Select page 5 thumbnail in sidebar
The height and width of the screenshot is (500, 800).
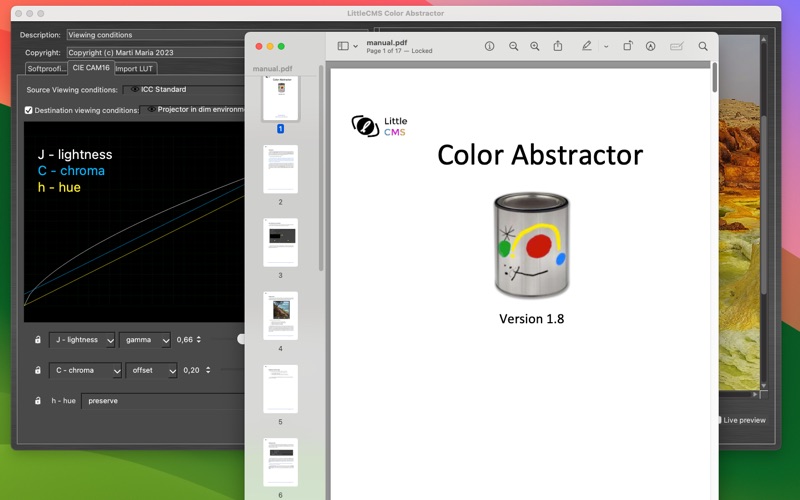(281, 389)
